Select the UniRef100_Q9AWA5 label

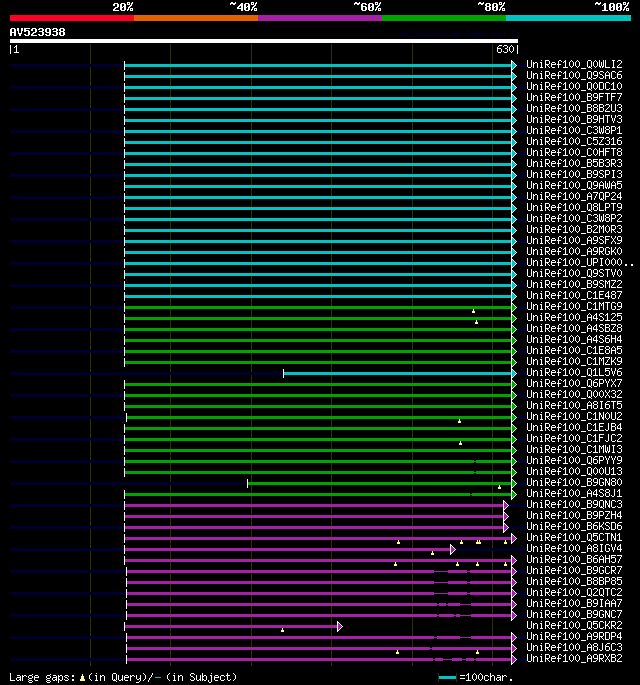pyautogui.click(x=574, y=186)
